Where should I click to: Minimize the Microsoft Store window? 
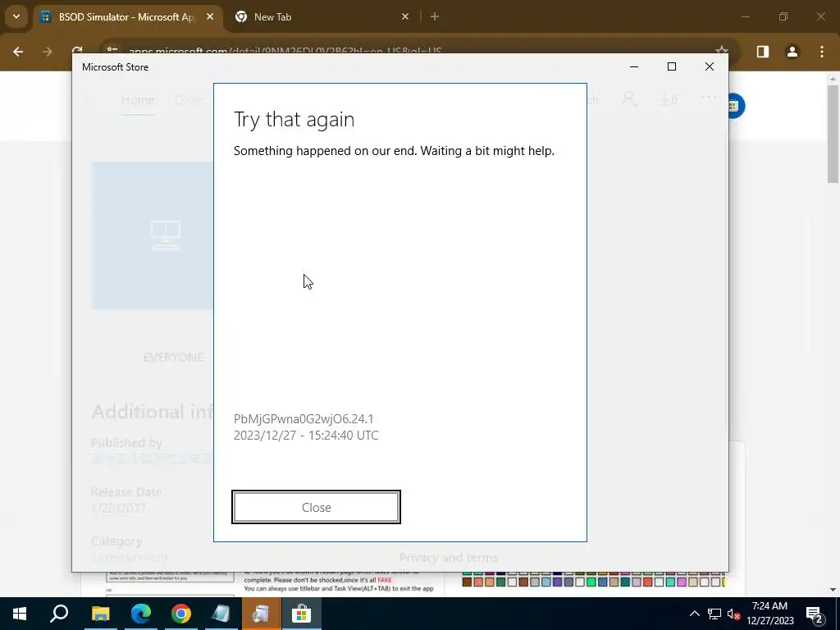(634, 66)
